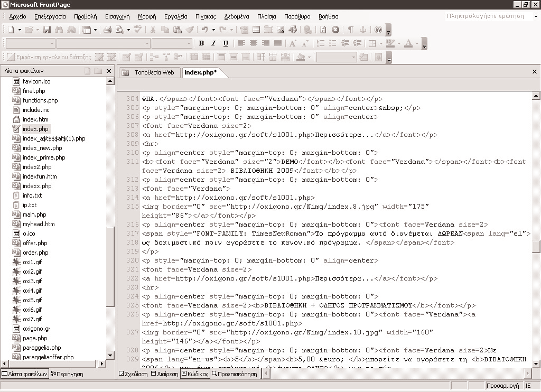This screenshot has width=541, height=392.
Task: Select functions.php in the folder list
Action: coord(40,100)
